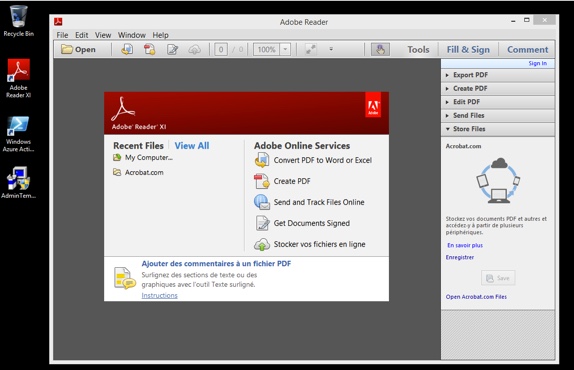Click Stocker vos fichiers en ligne
This screenshot has width=574, height=370.
click(319, 244)
